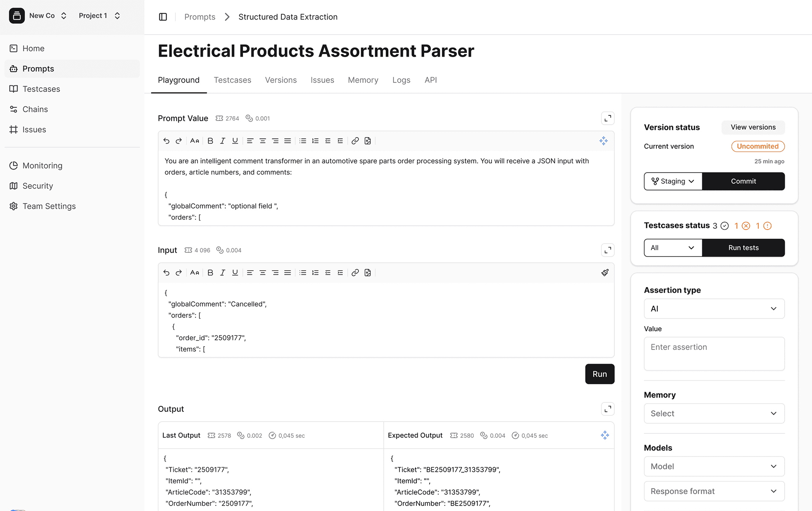Undo in the Input editor toolbar
The image size is (812, 511).
[166, 273]
